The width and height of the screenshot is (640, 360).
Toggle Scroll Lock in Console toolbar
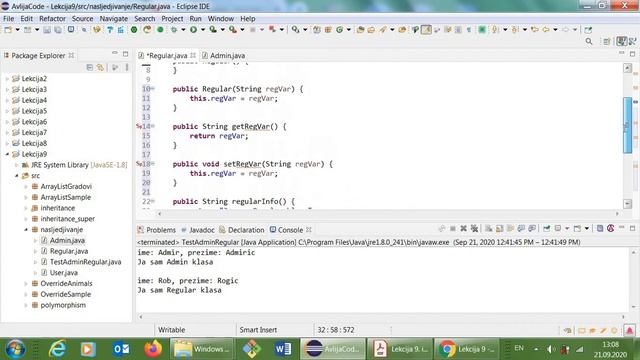click(x=499, y=229)
